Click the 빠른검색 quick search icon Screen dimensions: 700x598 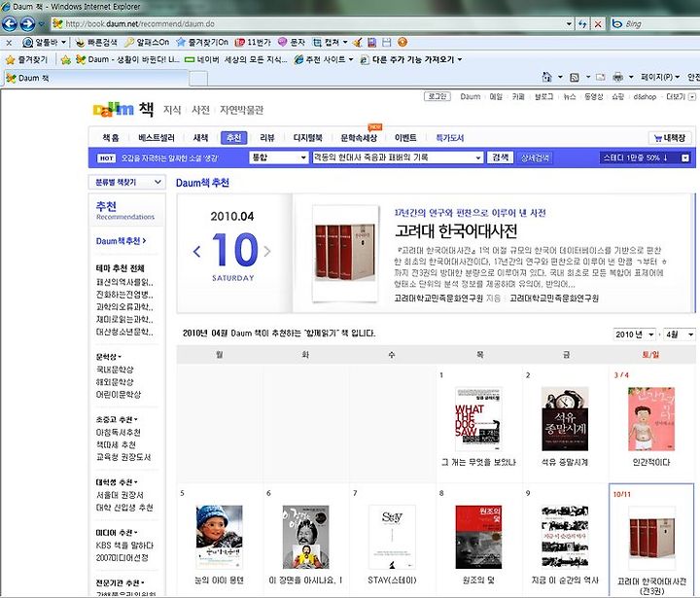point(80,43)
